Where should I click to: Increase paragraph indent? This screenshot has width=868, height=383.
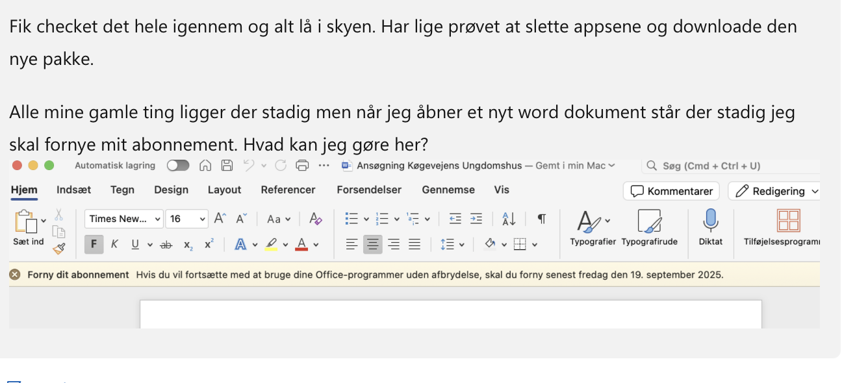tap(476, 219)
